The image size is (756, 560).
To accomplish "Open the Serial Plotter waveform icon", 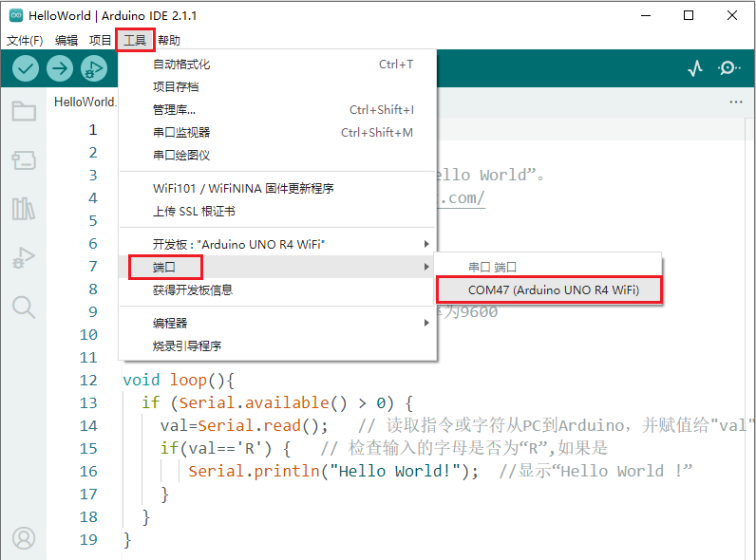I will point(695,68).
